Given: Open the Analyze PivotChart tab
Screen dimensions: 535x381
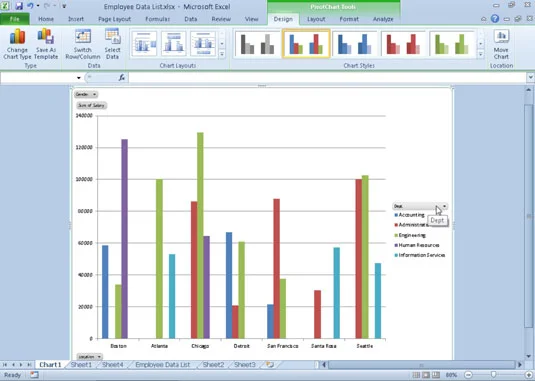Looking at the screenshot, I should coord(383,19).
